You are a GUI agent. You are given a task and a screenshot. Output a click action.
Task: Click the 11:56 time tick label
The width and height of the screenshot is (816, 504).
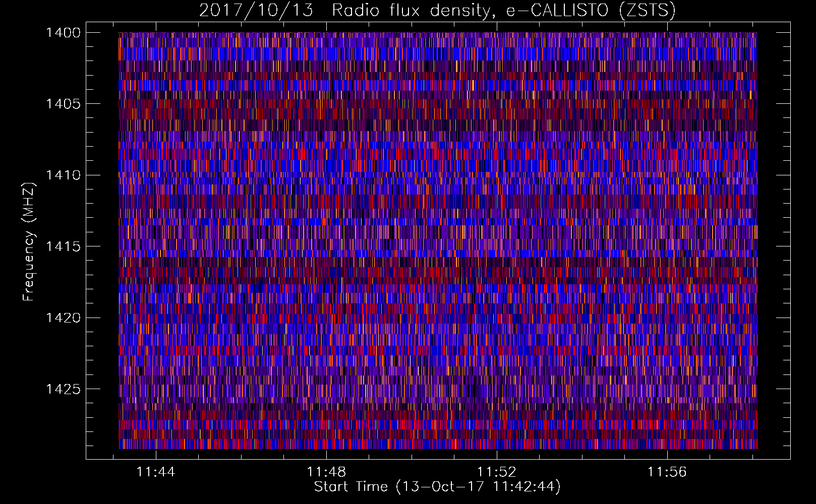(667, 472)
